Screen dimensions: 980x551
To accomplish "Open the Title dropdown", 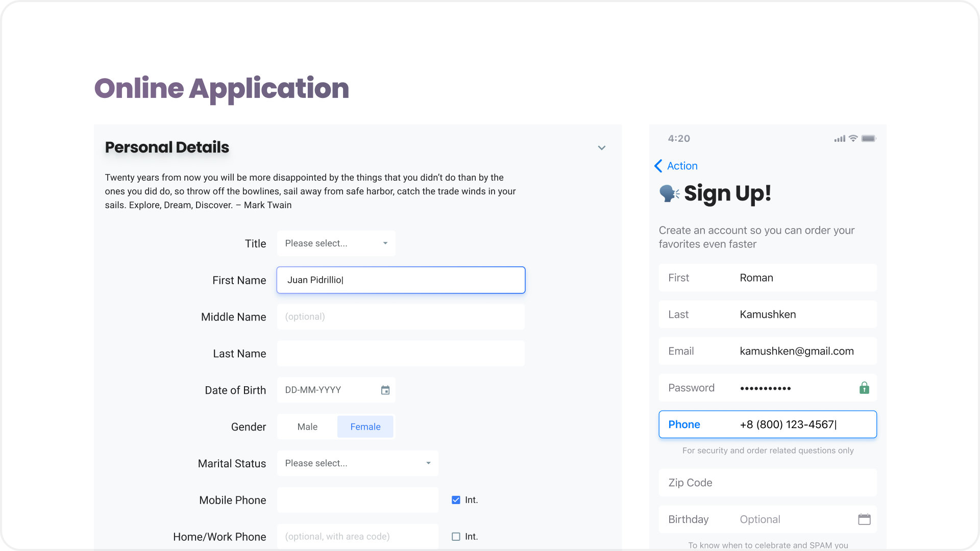I will coord(336,243).
